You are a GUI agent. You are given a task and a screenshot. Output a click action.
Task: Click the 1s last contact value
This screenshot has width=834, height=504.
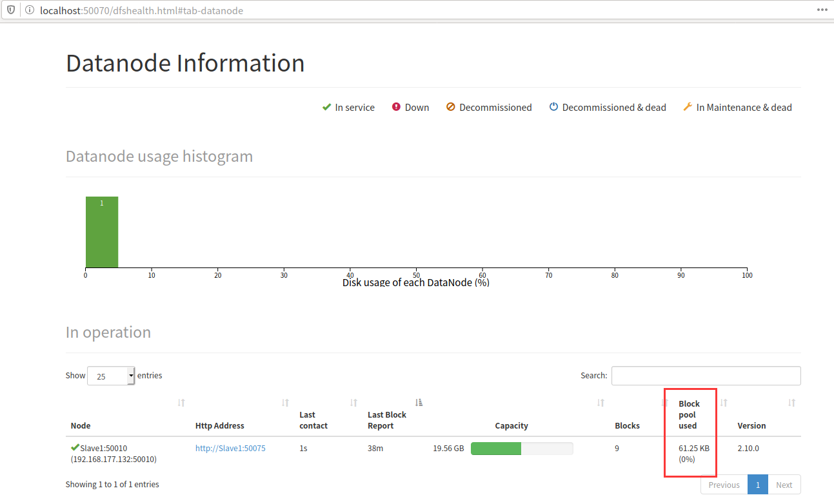303,448
